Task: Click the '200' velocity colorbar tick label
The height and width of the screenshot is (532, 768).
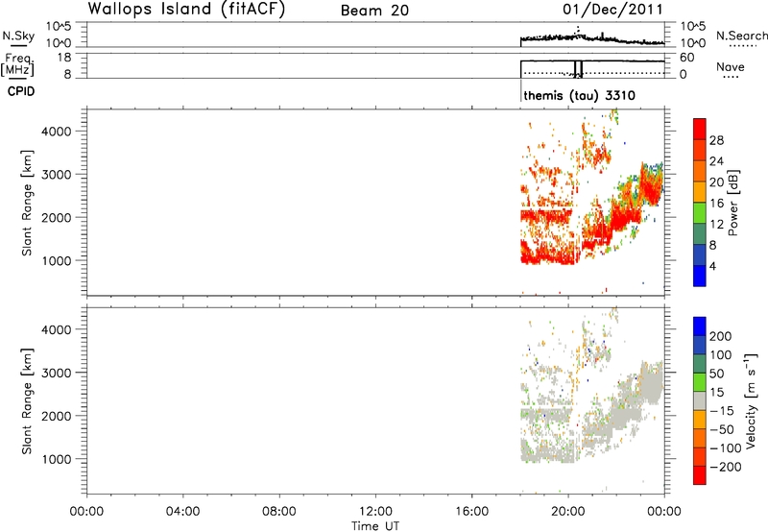Action: click(x=721, y=336)
